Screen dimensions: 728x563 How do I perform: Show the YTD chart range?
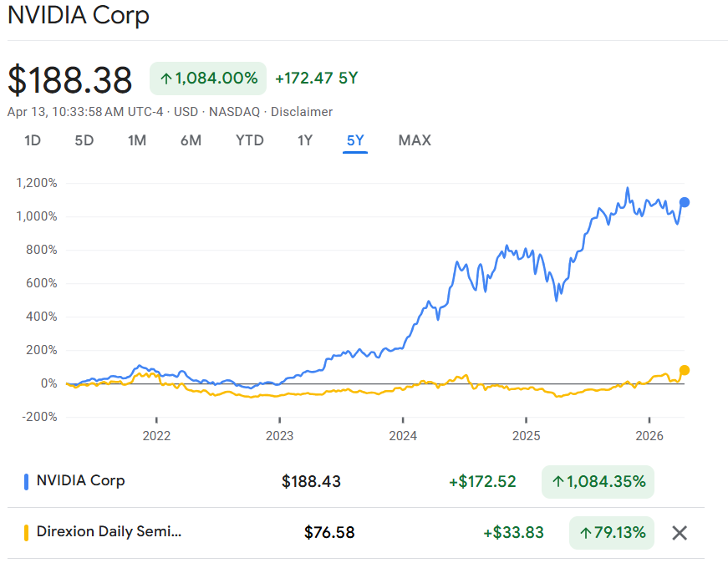click(x=249, y=140)
